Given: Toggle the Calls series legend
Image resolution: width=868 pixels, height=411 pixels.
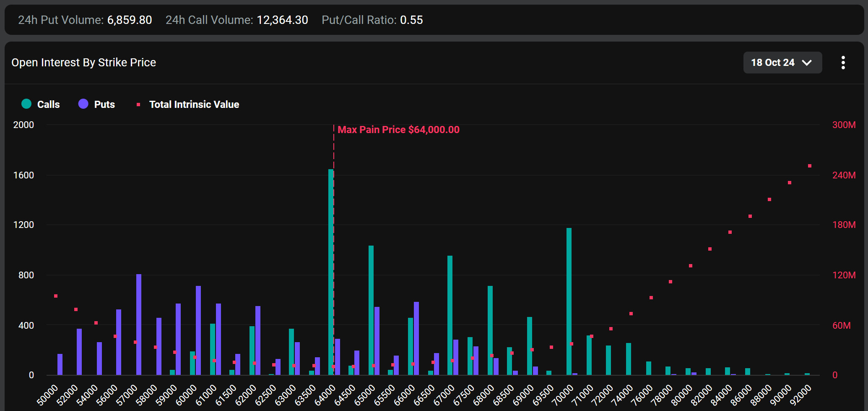Looking at the screenshot, I should 41,104.
